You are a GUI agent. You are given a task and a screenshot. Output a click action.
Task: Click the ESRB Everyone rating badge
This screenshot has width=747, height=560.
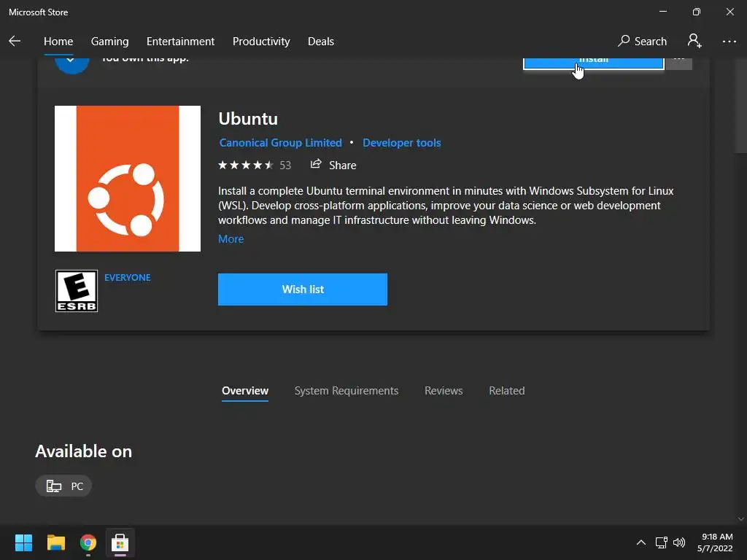(x=76, y=291)
